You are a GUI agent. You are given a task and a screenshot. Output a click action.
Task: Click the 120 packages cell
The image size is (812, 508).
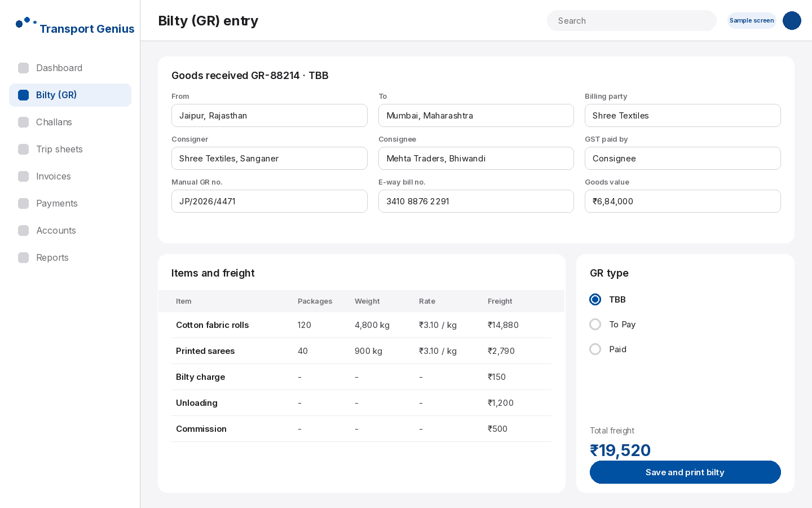coord(304,325)
